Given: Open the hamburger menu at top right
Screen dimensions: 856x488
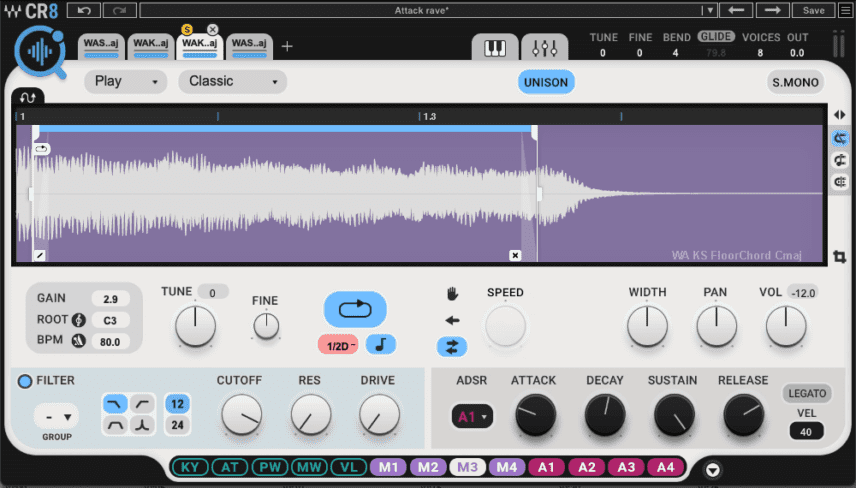Looking at the screenshot, I should (846, 10).
